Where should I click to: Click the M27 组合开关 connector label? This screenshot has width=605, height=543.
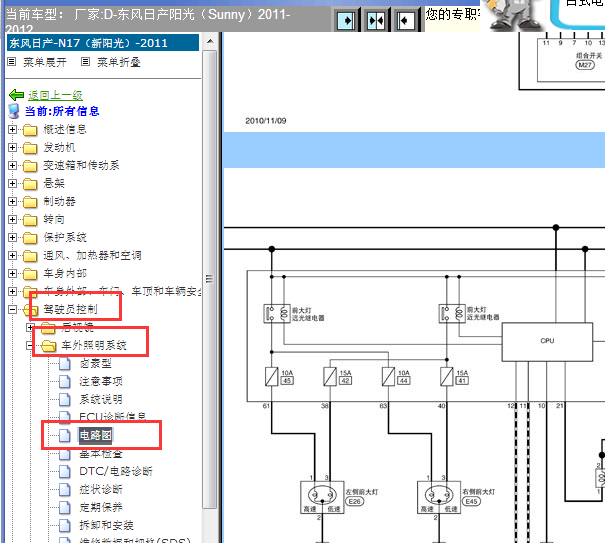click(x=585, y=65)
